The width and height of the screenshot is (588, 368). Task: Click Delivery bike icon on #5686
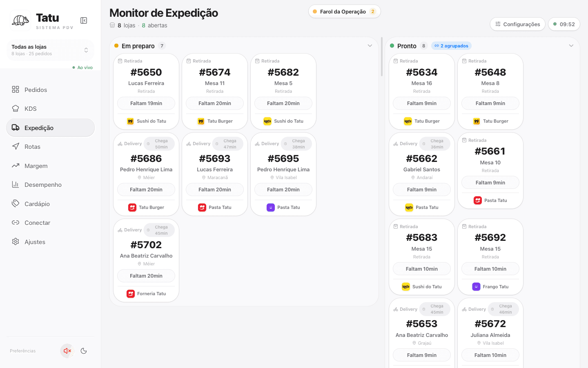120,144
